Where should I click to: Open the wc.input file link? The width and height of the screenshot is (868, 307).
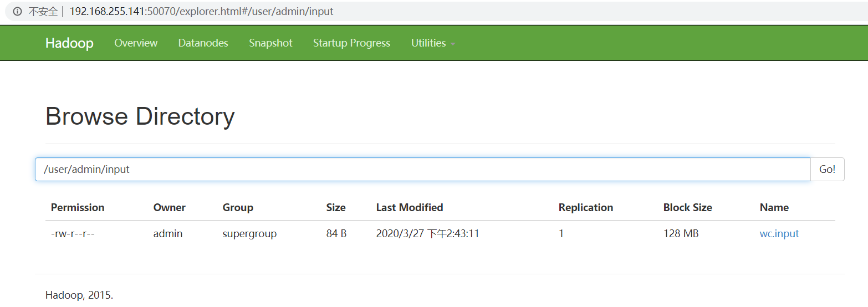(779, 234)
